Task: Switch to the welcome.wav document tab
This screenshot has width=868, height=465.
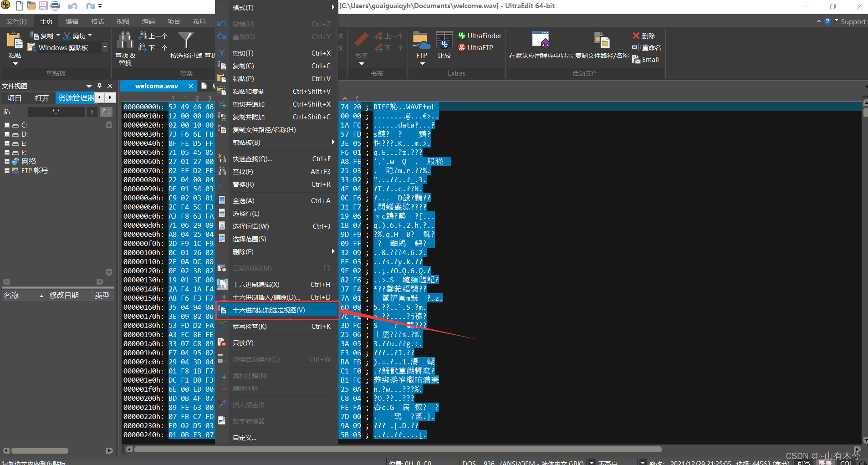Action: tap(156, 86)
